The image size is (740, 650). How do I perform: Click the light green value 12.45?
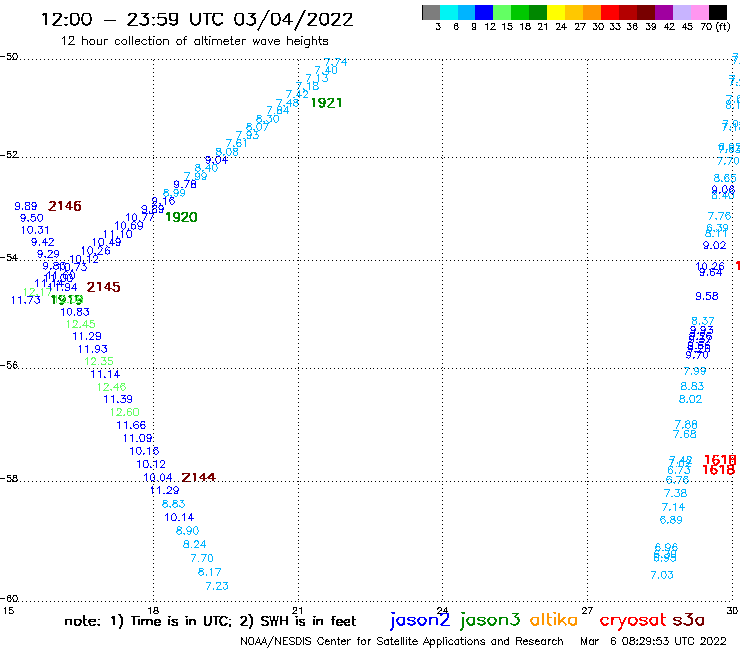coord(80,324)
